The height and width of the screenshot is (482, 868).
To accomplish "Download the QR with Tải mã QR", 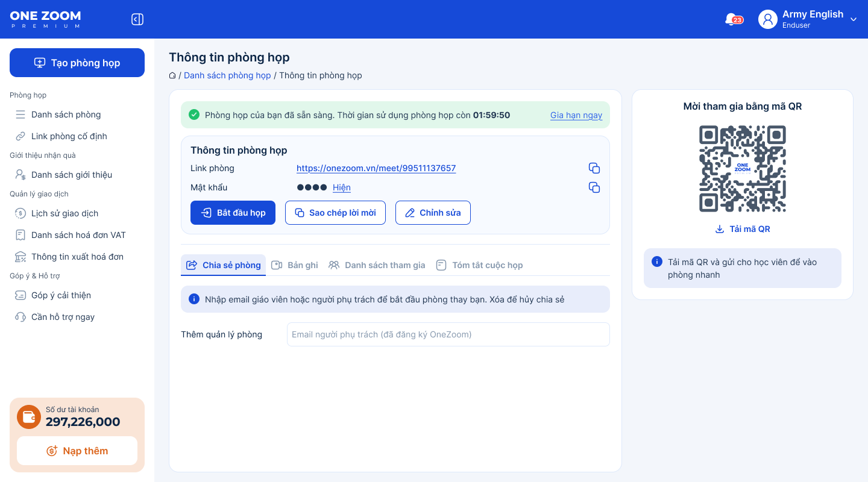I will pyautogui.click(x=743, y=229).
